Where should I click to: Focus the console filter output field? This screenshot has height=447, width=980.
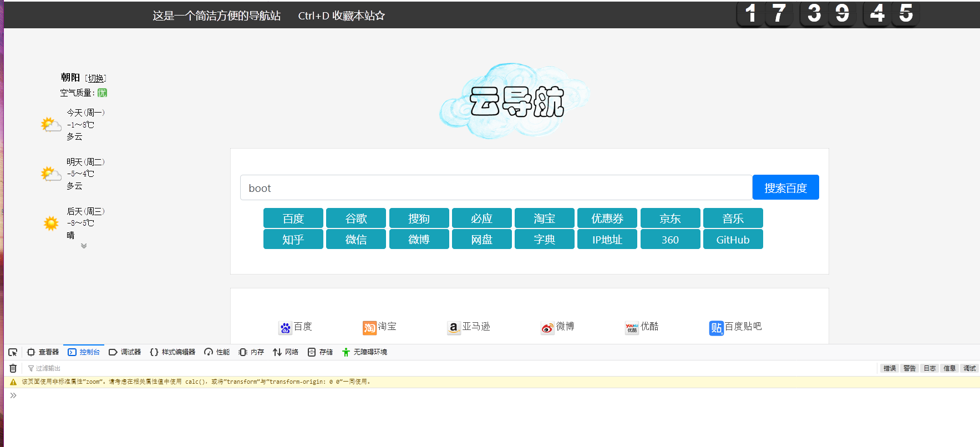tap(449, 368)
